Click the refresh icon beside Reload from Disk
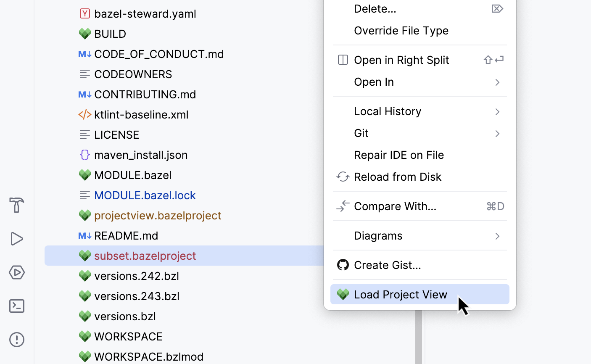The image size is (591, 364). tap(343, 177)
